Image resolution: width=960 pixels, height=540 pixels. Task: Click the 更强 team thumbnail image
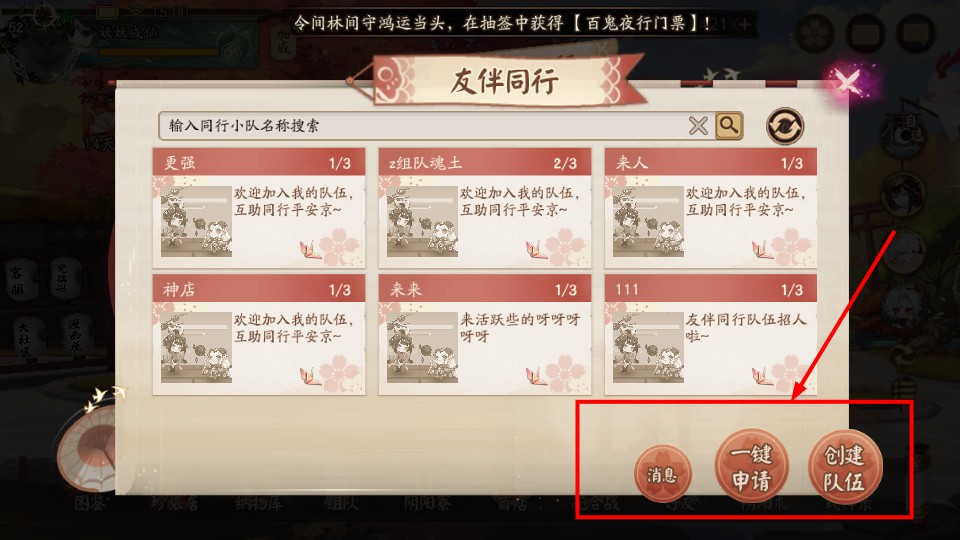coord(196,222)
